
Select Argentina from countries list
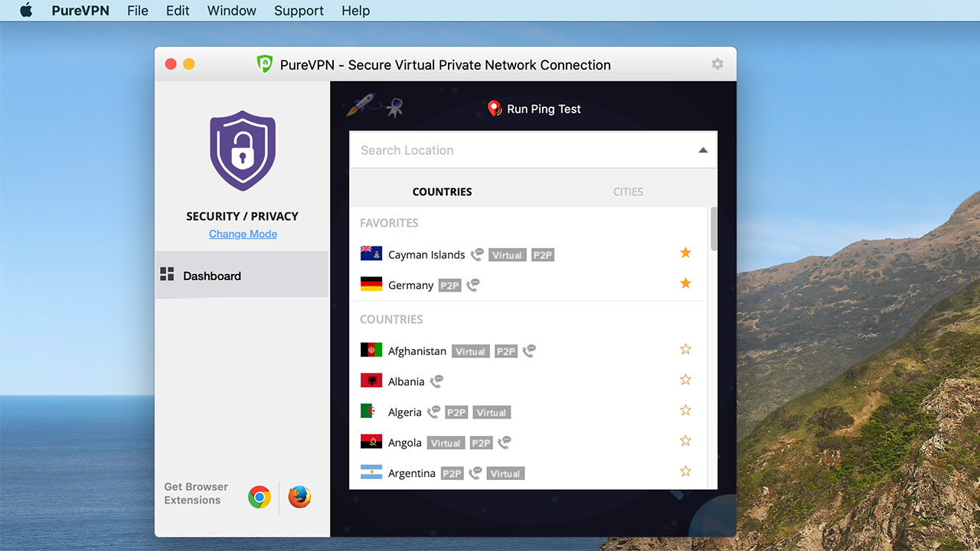pos(411,474)
